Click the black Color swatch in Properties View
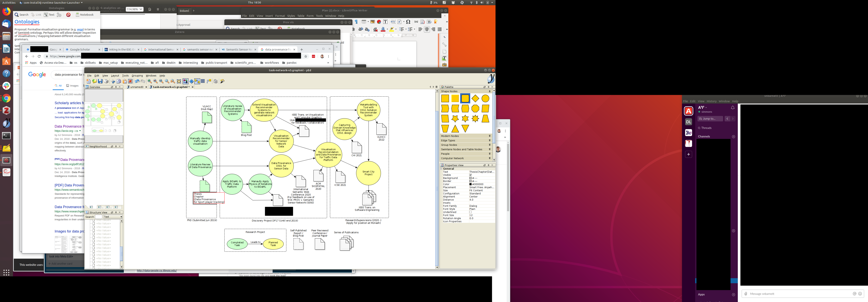 tap(470, 184)
